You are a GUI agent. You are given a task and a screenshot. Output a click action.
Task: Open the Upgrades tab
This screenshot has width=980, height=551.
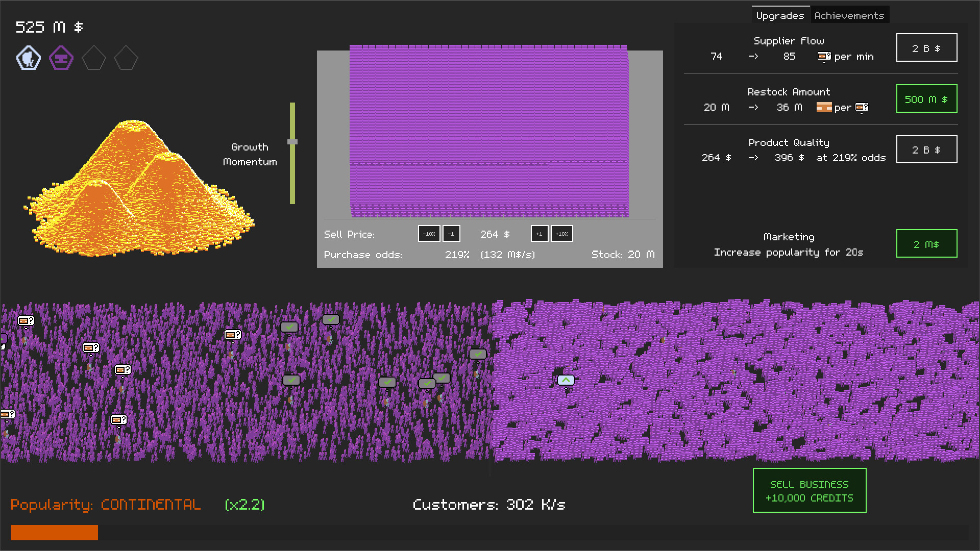point(780,15)
